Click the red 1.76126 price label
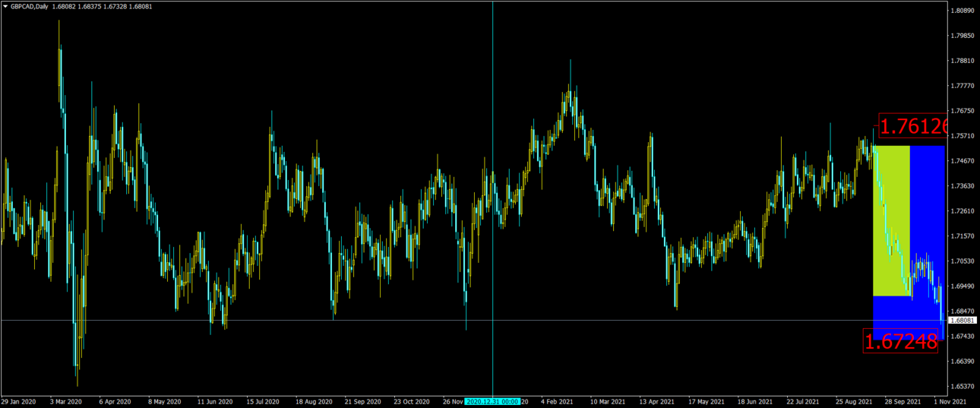The width and height of the screenshot is (980, 408). pyautogui.click(x=915, y=126)
